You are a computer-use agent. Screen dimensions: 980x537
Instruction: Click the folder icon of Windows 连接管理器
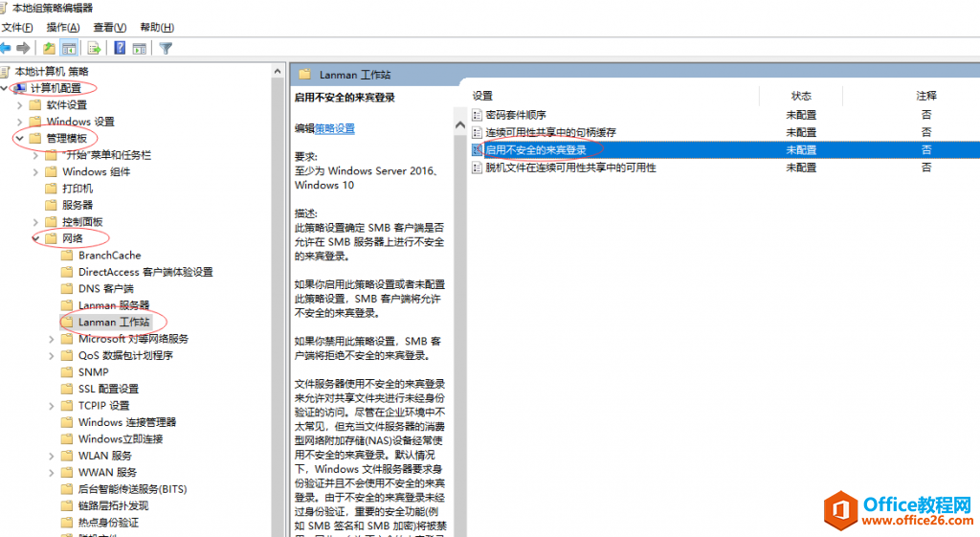point(67,422)
